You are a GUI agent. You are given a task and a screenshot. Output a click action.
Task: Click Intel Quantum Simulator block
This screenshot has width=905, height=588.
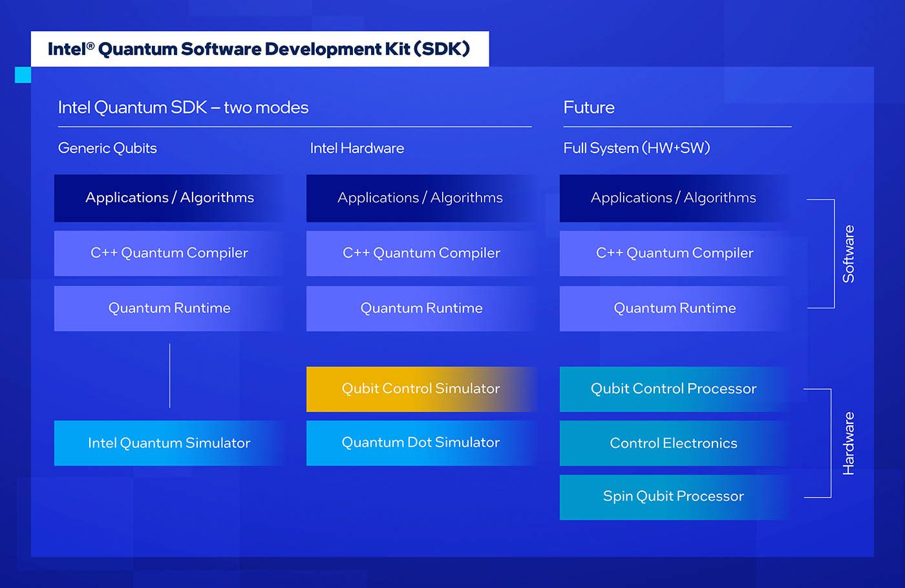pyautogui.click(x=169, y=443)
